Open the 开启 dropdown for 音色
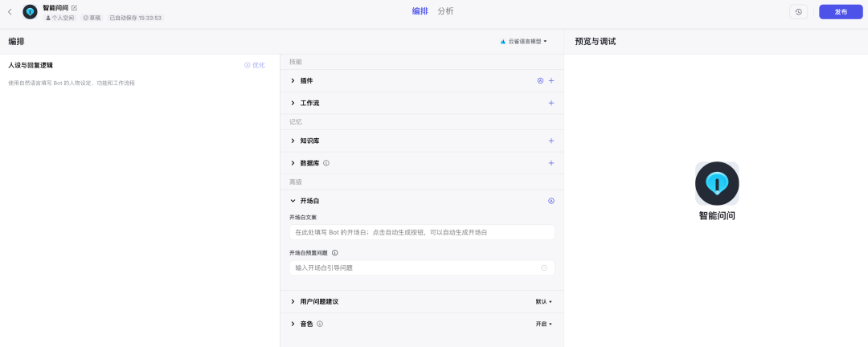Image resolution: width=868 pixels, height=347 pixels. click(543, 324)
